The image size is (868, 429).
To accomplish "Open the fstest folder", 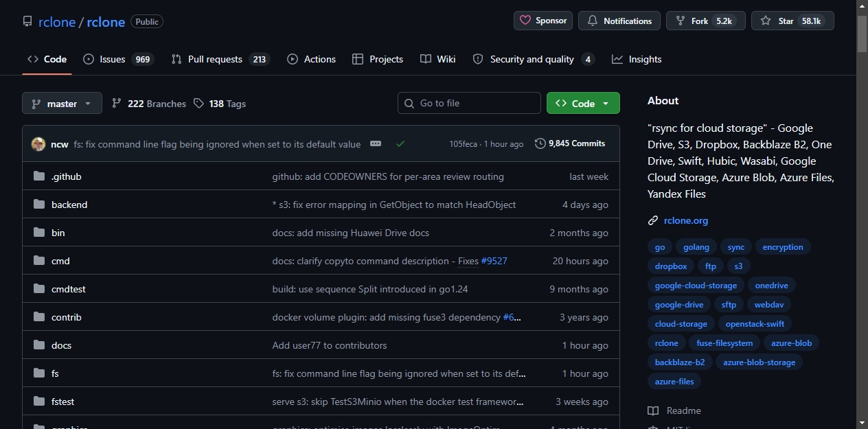I will pyautogui.click(x=62, y=402).
